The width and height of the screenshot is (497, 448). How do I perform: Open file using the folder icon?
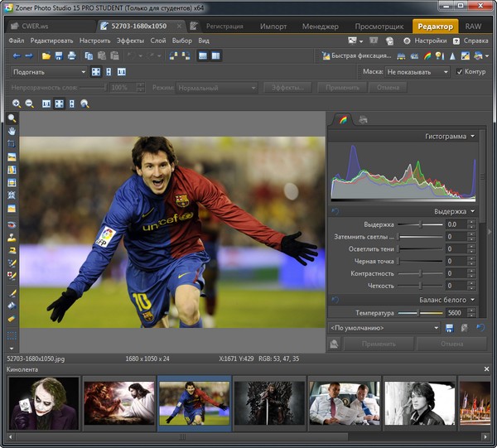tap(46, 55)
